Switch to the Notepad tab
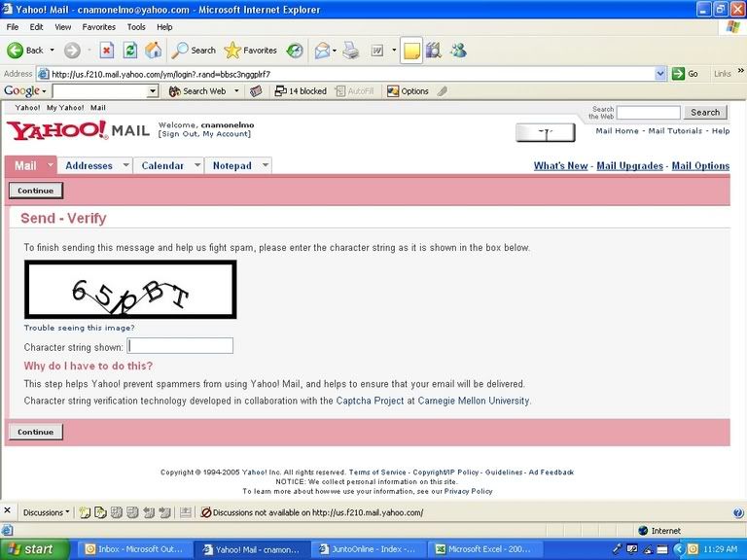Viewport: 747px width, 560px height. tap(232, 165)
